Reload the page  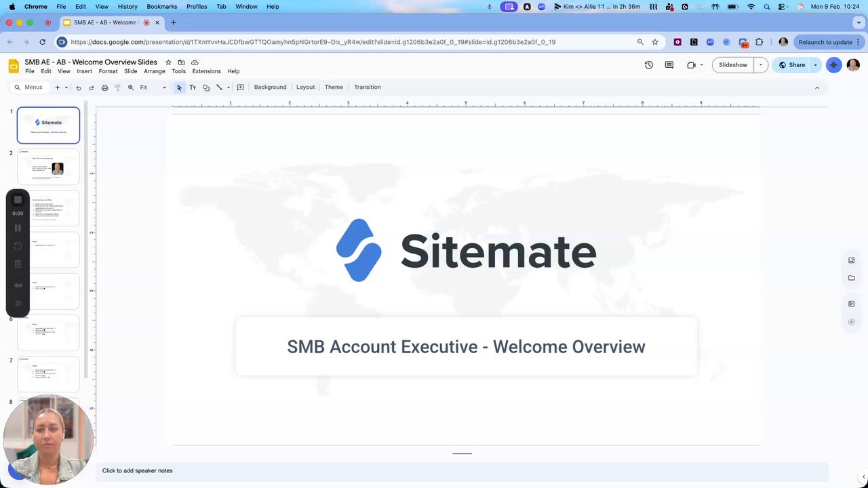point(42,42)
